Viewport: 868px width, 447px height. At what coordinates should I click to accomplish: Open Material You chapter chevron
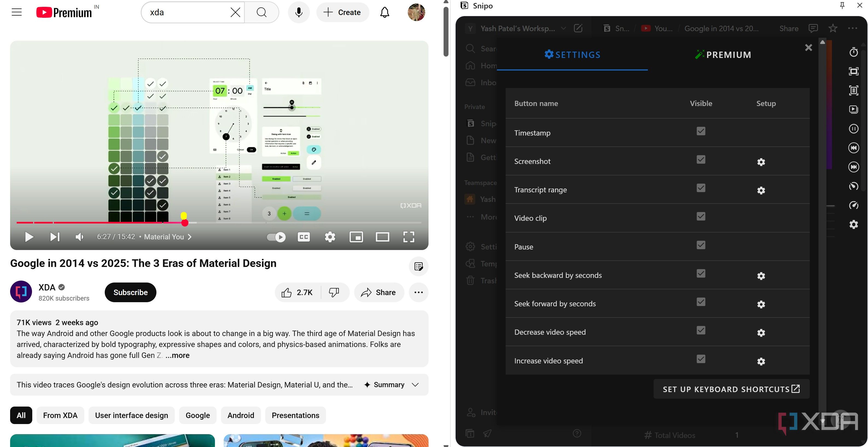click(x=190, y=237)
